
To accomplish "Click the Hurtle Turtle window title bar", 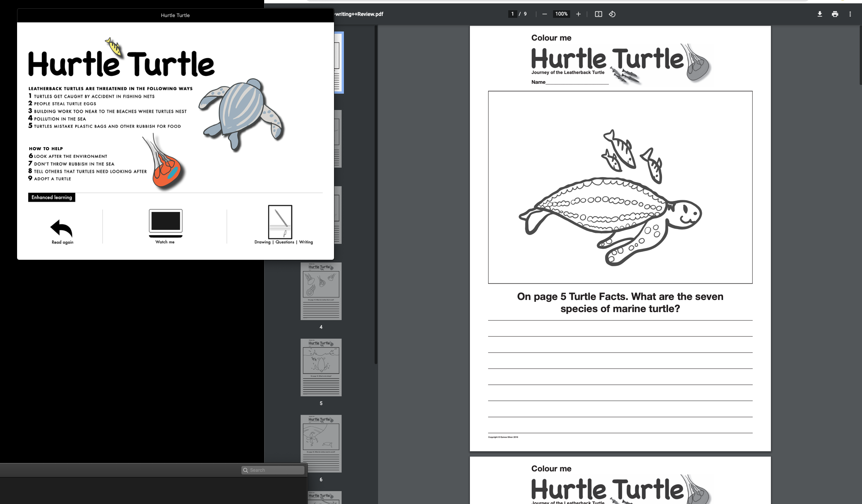I will click(175, 15).
